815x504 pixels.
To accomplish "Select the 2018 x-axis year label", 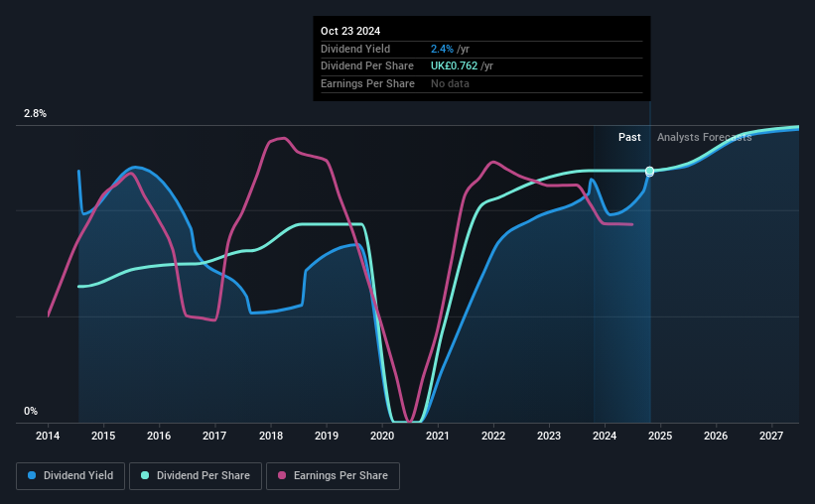I will [271, 436].
